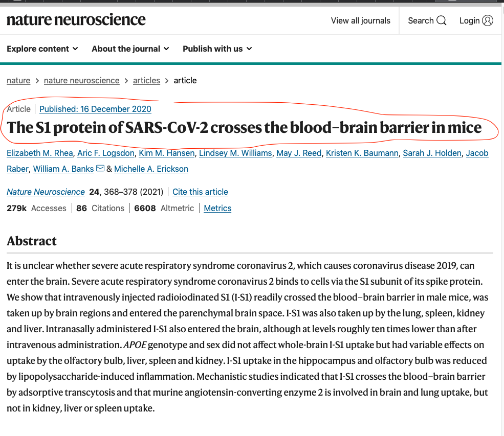Open the articles breadcrumb link
Image resolution: width=504 pixels, height=436 pixels.
point(146,80)
